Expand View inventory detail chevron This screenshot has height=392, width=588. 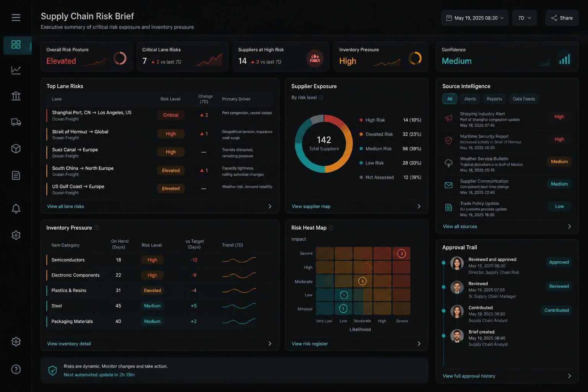point(270,344)
